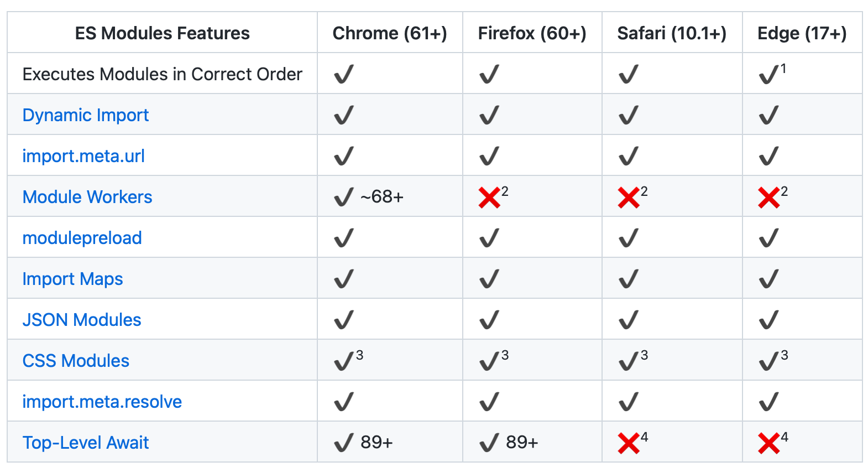This screenshot has height=467, width=868.
Task: Click the red X for Edge Module Workers
Action: [769, 198]
